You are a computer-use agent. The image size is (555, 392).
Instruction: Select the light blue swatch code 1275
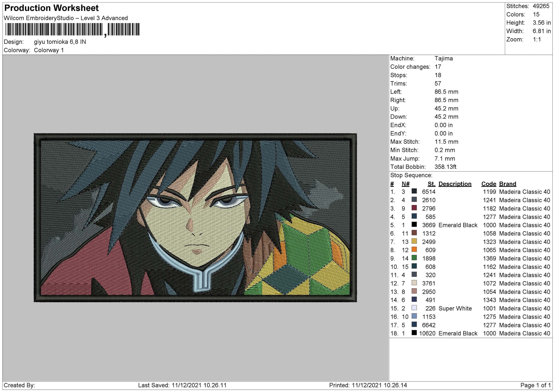coord(414,316)
